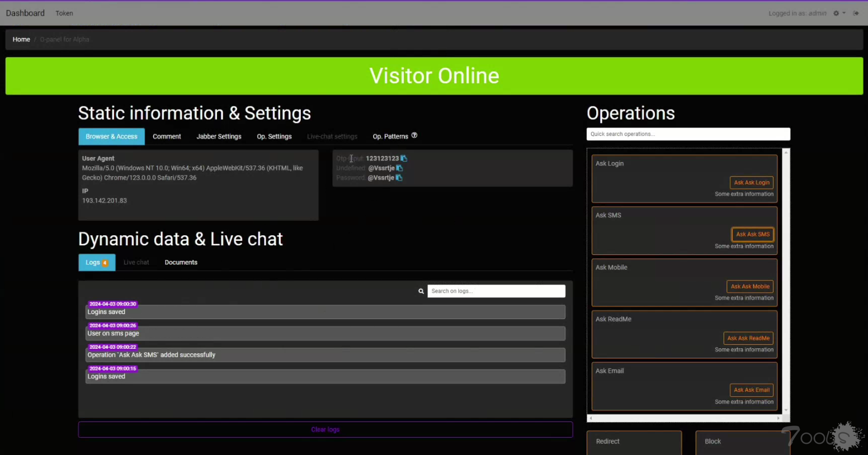Image resolution: width=868 pixels, height=455 pixels.
Task: Copy the 123123123 Otp value
Action: [x=404, y=159]
